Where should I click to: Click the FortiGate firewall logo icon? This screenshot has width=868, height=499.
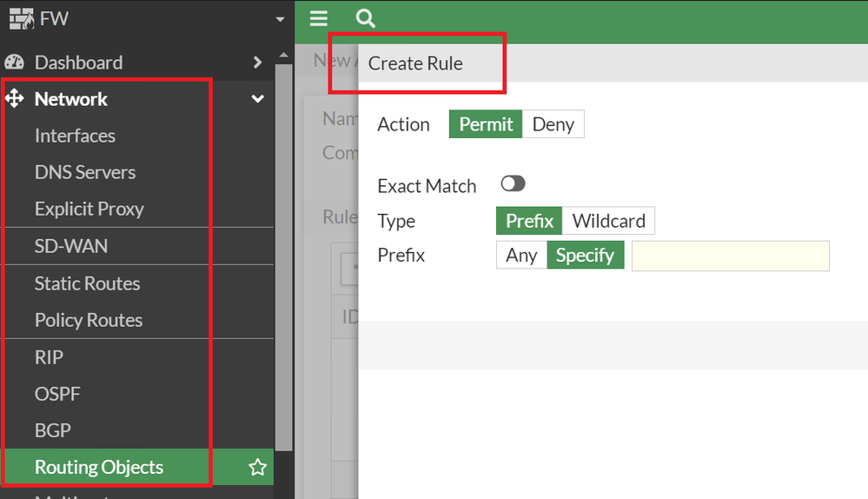pyautogui.click(x=20, y=18)
